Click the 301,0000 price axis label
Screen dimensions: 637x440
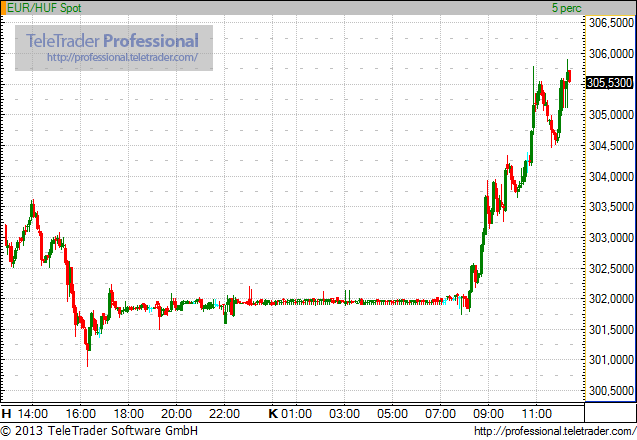611,360
